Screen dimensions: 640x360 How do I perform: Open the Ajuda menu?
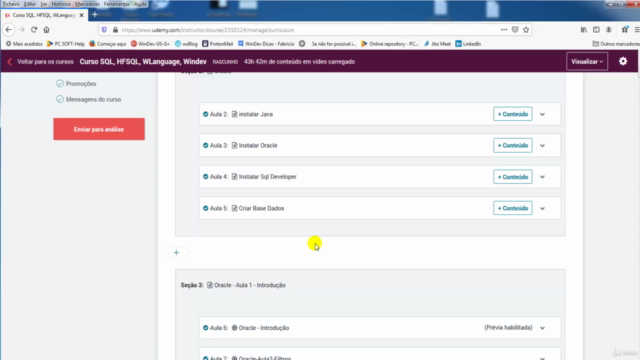[x=140, y=4]
